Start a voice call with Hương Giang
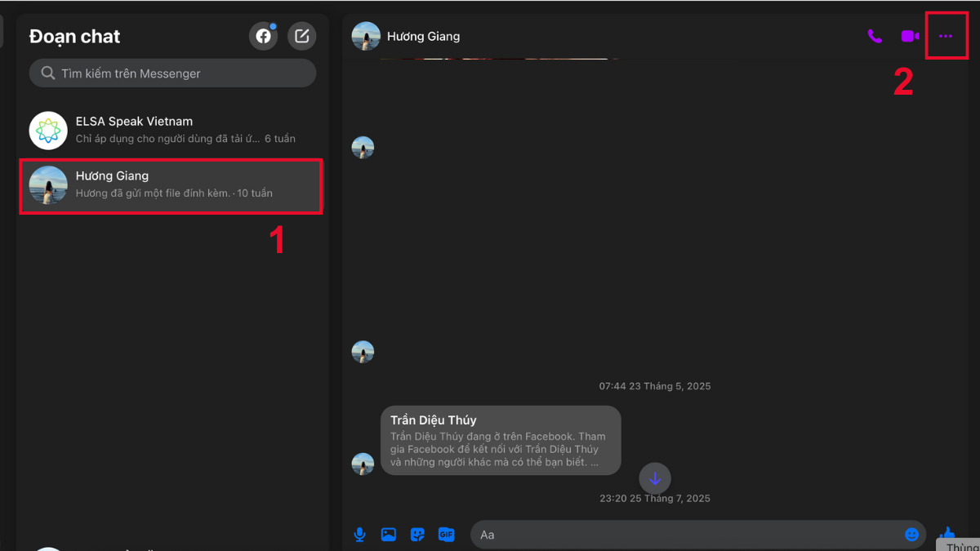Screen dimensions: 980x551 [874, 36]
